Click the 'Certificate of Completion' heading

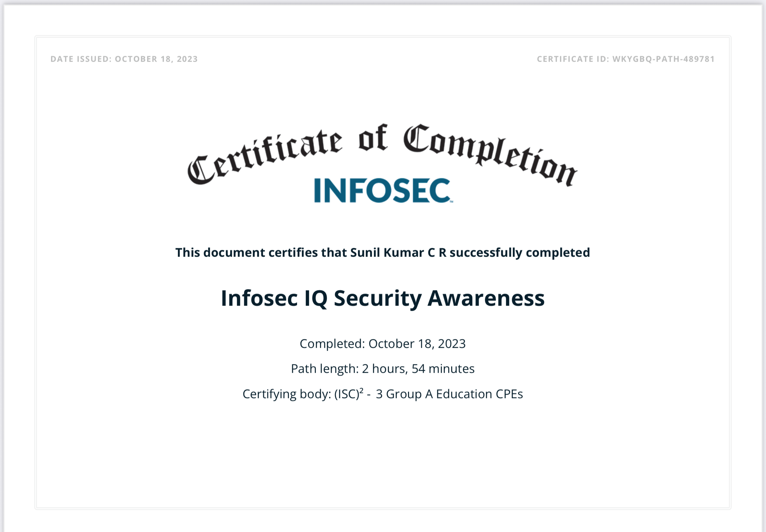click(x=382, y=154)
